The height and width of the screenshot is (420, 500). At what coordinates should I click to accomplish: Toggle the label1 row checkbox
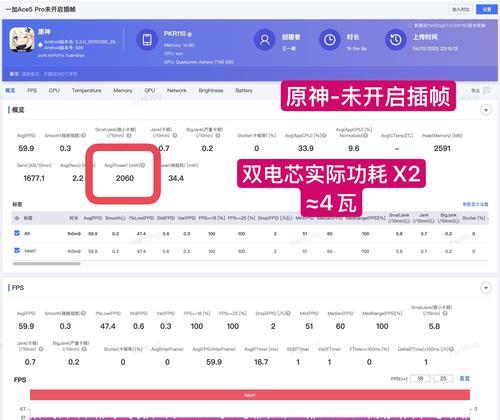pyautogui.click(x=17, y=250)
